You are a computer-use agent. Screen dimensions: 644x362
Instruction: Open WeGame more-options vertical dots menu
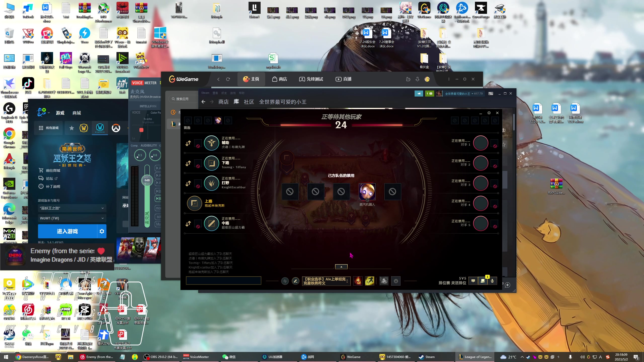point(449,79)
